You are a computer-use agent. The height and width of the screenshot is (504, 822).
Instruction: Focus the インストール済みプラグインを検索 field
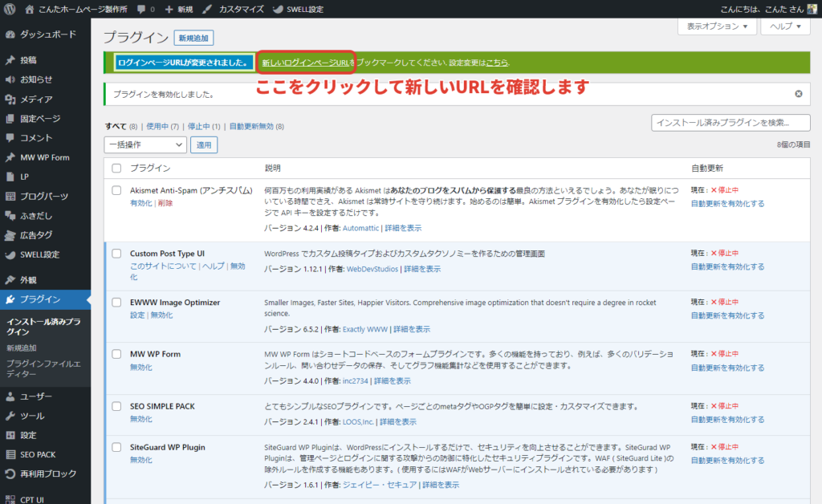(730, 123)
